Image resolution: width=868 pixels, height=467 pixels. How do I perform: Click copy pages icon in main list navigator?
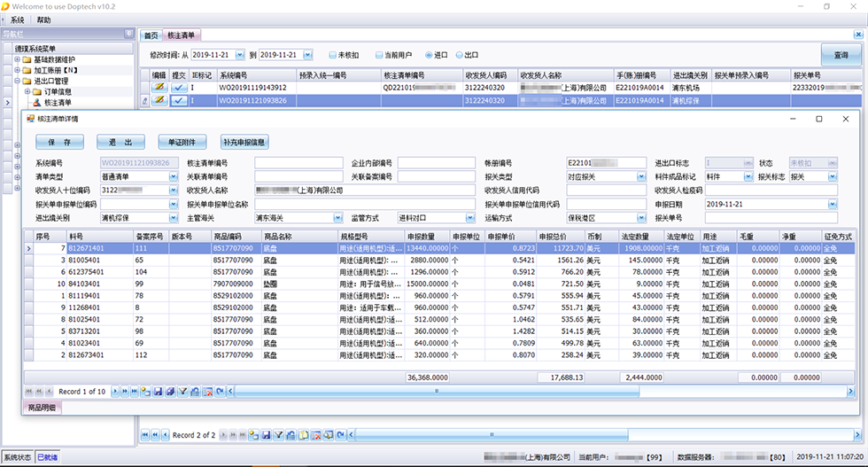[x=304, y=435]
